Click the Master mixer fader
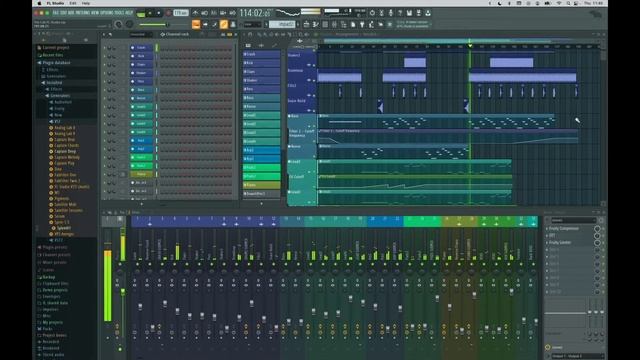Screen dimensions: 640x360 122,292
